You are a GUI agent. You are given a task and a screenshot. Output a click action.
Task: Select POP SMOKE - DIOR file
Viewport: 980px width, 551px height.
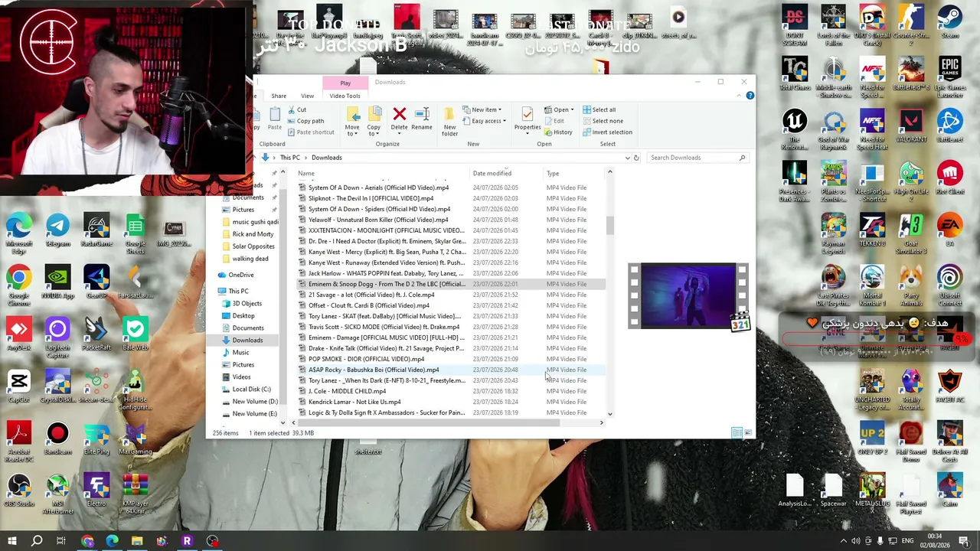click(366, 359)
